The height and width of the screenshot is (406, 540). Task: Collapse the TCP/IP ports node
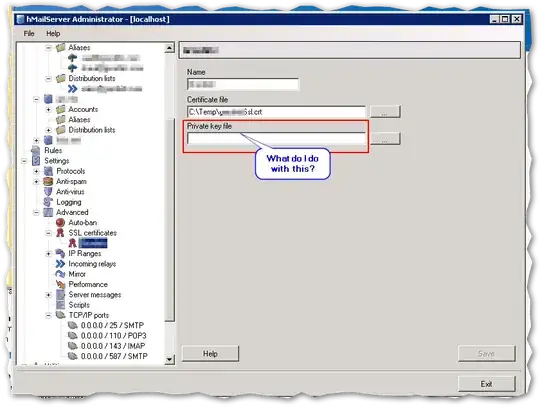coord(49,315)
